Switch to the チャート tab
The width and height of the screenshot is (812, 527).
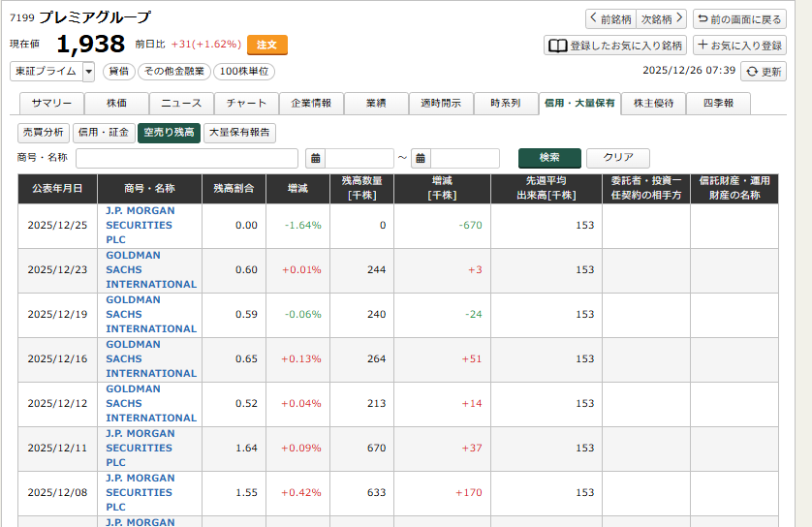tap(246, 104)
